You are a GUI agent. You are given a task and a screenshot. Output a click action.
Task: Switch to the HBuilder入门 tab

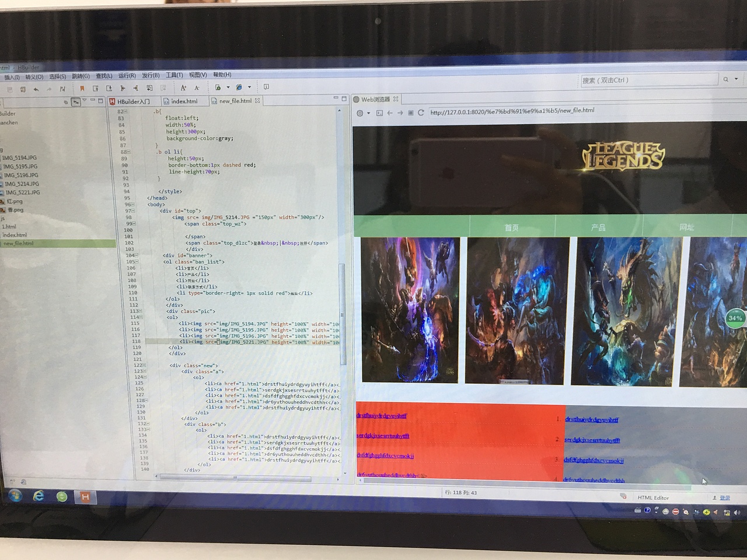(134, 101)
